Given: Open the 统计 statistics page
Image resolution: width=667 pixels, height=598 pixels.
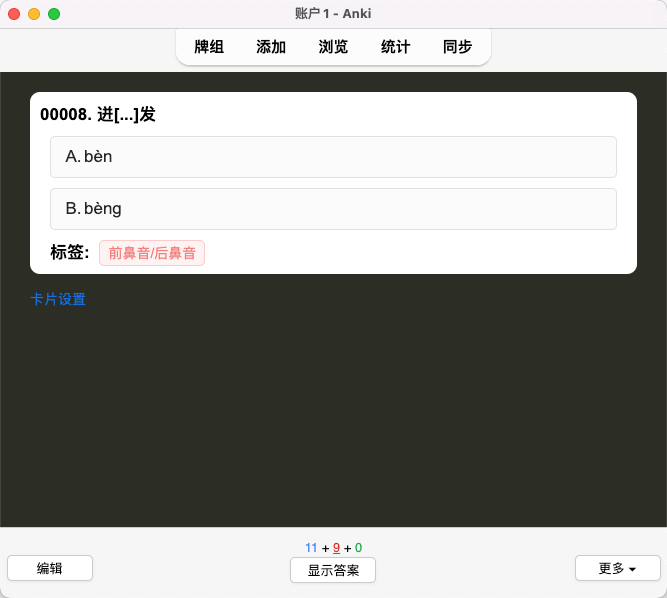Looking at the screenshot, I should coord(395,47).
